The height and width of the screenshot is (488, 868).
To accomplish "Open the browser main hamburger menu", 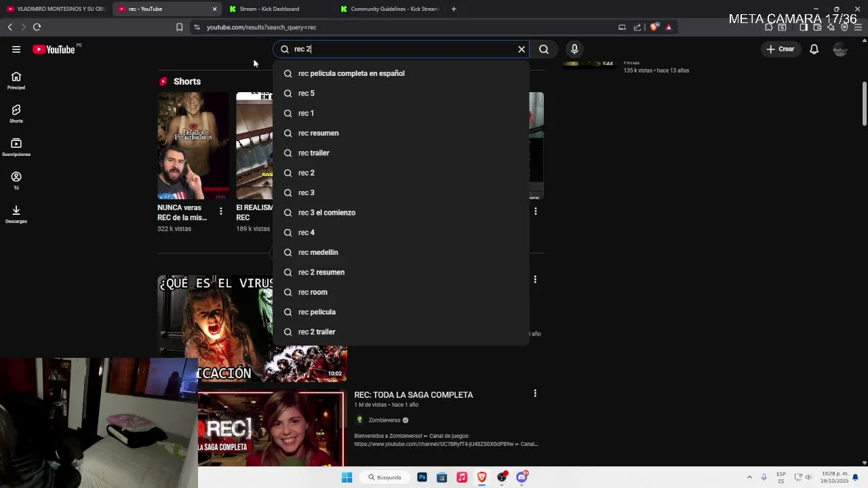I will [x=859, y=27].
